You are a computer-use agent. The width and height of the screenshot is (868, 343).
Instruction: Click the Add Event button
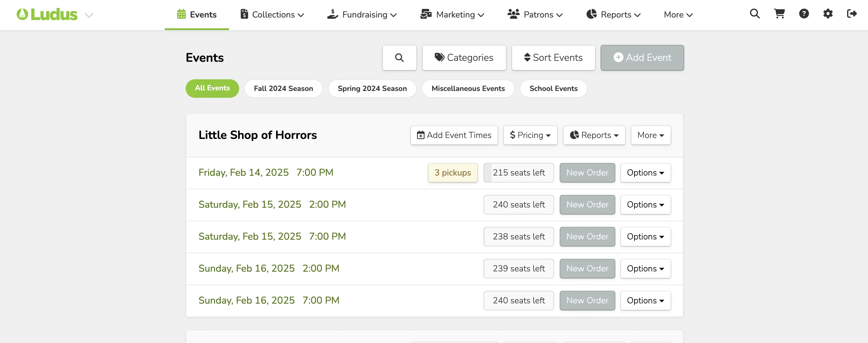[642, 57]
